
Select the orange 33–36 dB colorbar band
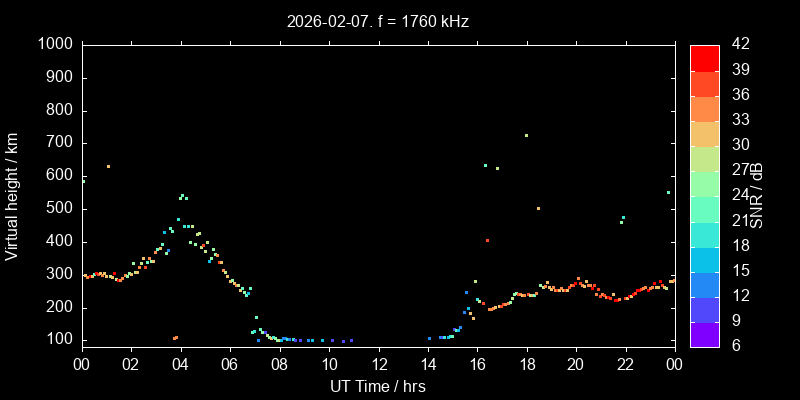tap(704, 108)
